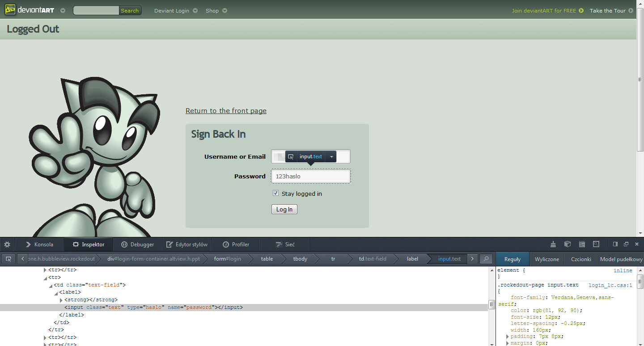Image resolution: width=644 pixels, height=346 pixels.
Task: Expand the <strong> node in markup tree
Action: tap(61, 300)
